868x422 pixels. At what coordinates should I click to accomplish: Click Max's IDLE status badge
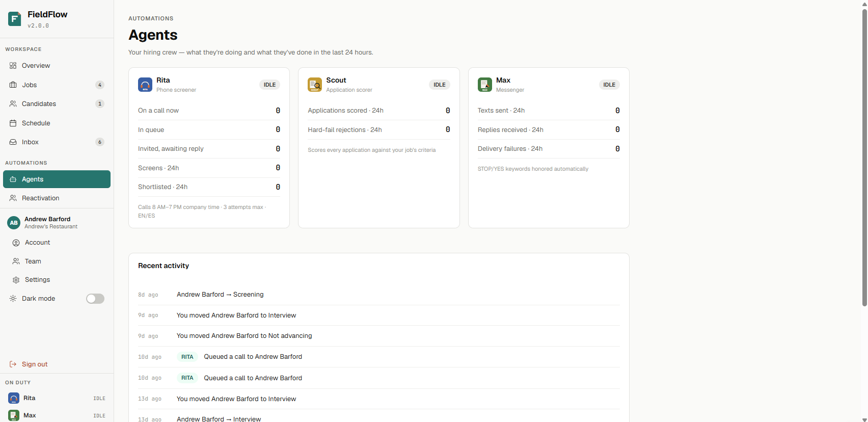(x=609, y=85)
